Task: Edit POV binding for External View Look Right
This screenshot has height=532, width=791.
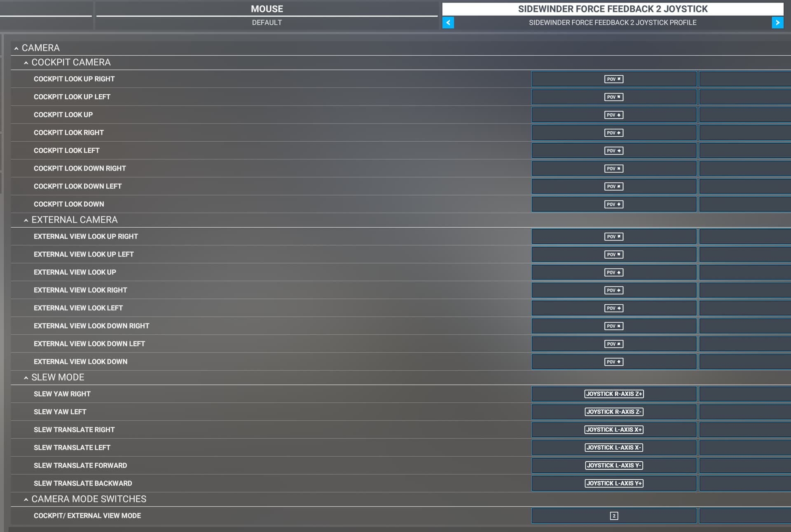Action: [x=614, y=290]
